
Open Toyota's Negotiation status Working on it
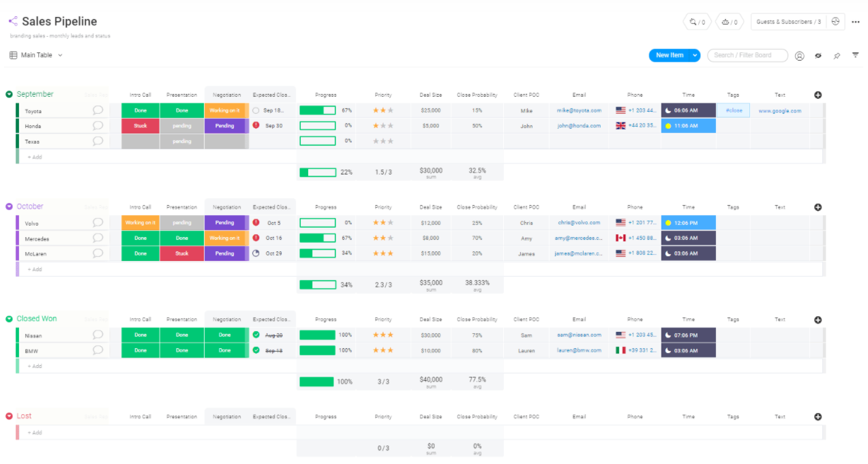(x=224, y=110)
